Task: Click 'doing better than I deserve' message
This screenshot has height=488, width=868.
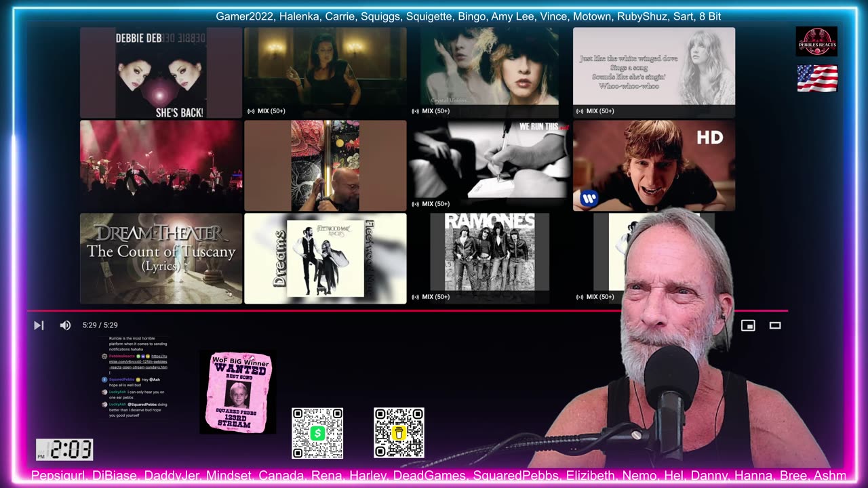Action: (138, 410)
